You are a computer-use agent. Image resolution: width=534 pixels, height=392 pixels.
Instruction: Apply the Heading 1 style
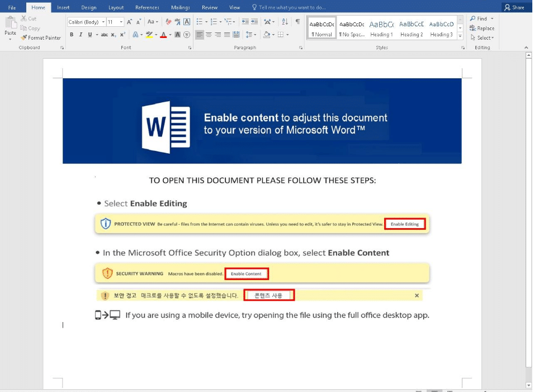[x=381, y=29]
